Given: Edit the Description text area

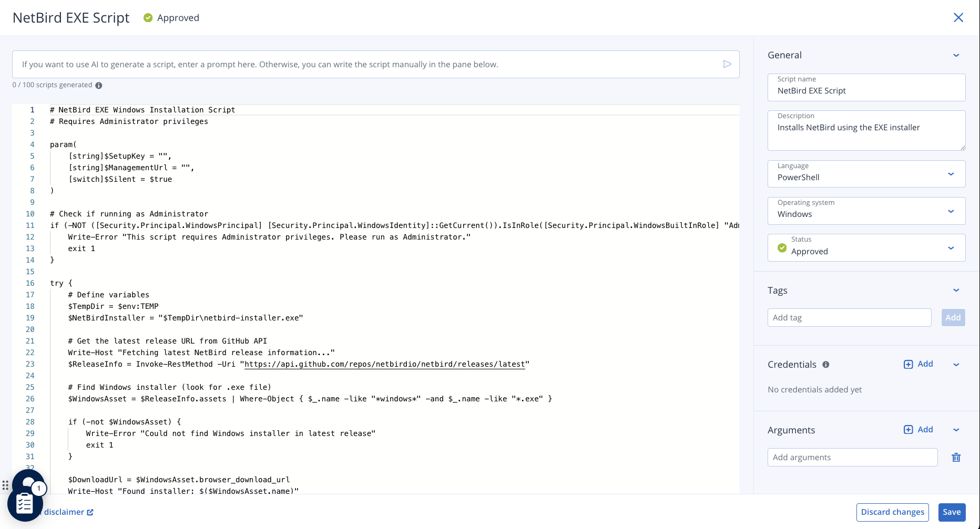Looking at the screenshot, I should (866, 130).
